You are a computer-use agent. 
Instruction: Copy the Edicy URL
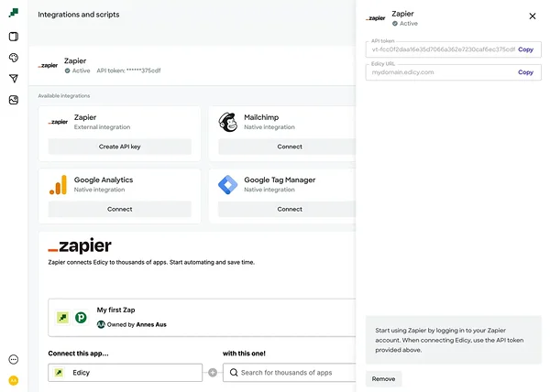tap(525, 72)
